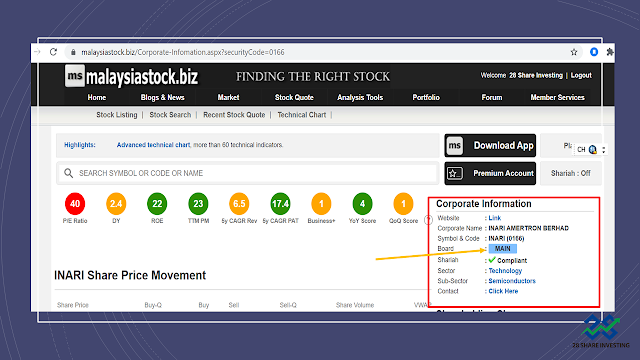Open the CH language stepper arrows
The width and height of the screenshot is (640, 360).
click(604, 150)
